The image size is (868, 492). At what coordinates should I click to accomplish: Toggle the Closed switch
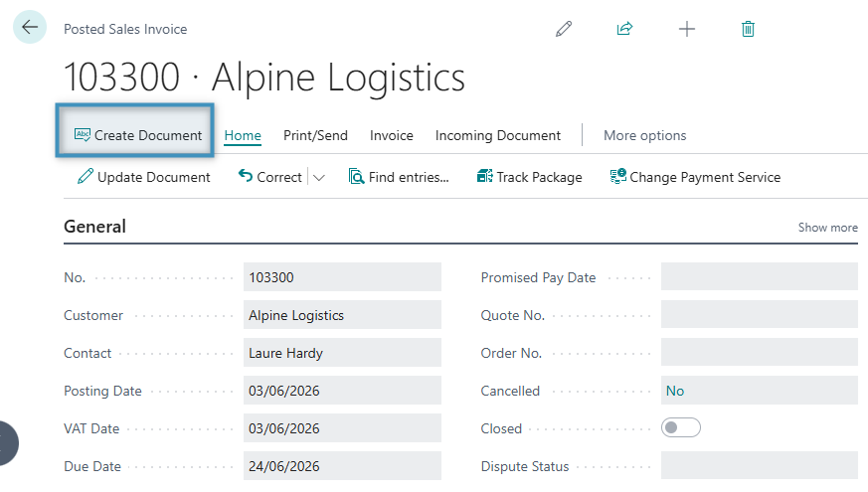[x=681, y=427]
